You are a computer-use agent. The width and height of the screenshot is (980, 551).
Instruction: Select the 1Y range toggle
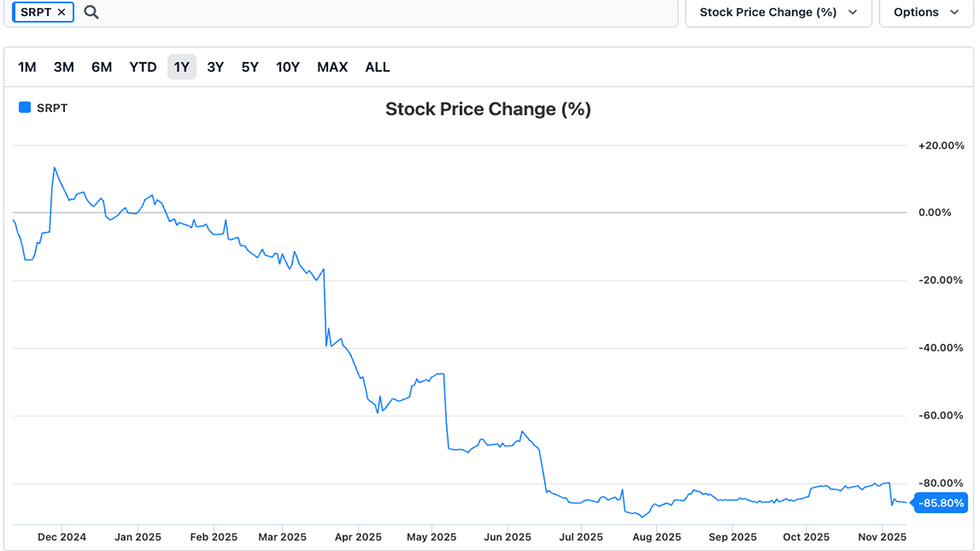[181, 67]
